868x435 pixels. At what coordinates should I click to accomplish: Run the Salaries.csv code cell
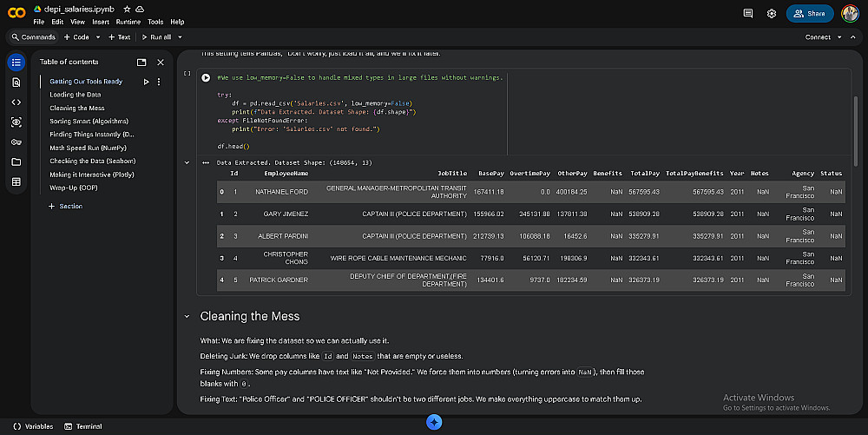[x=206, y=77]
